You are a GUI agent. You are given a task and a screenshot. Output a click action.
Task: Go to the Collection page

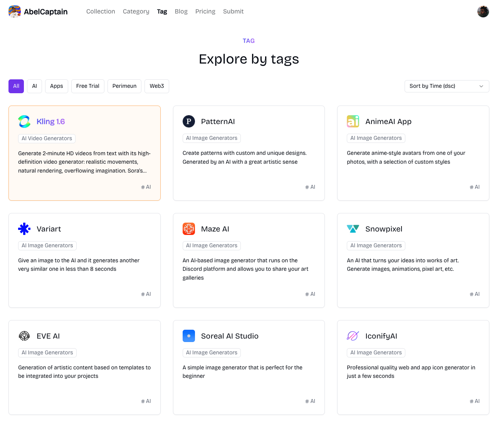101,12
